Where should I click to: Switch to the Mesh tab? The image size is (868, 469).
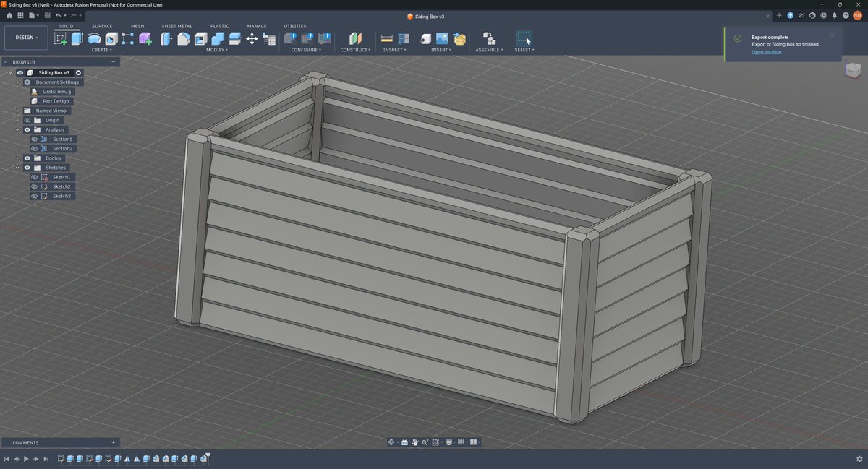[137, 26]
